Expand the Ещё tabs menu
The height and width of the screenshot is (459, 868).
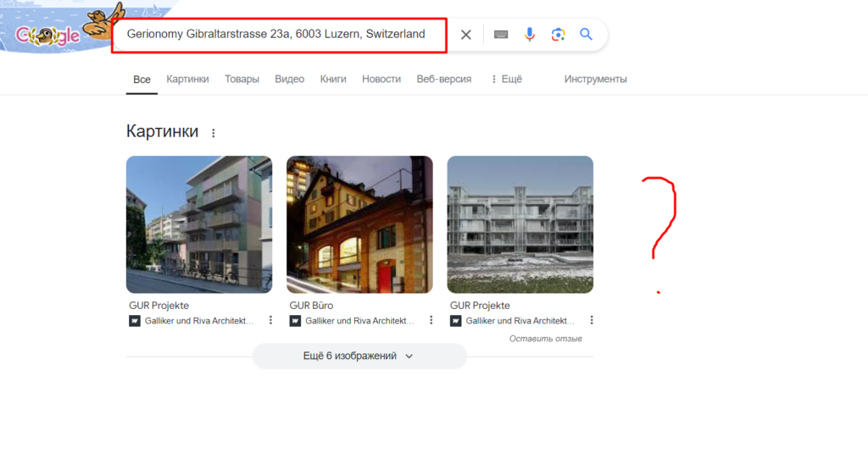[x=507, y=79]
